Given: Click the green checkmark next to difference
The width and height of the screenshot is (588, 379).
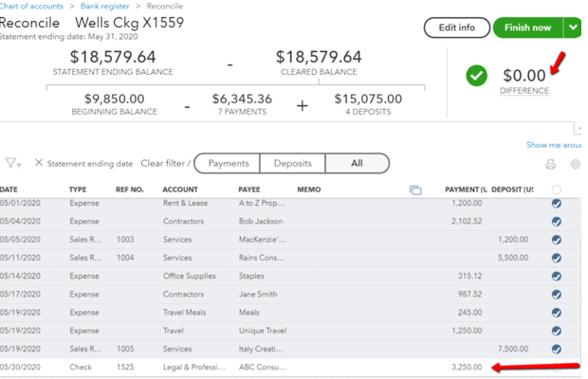Looking at the screenshot, I should coord(476,76).
